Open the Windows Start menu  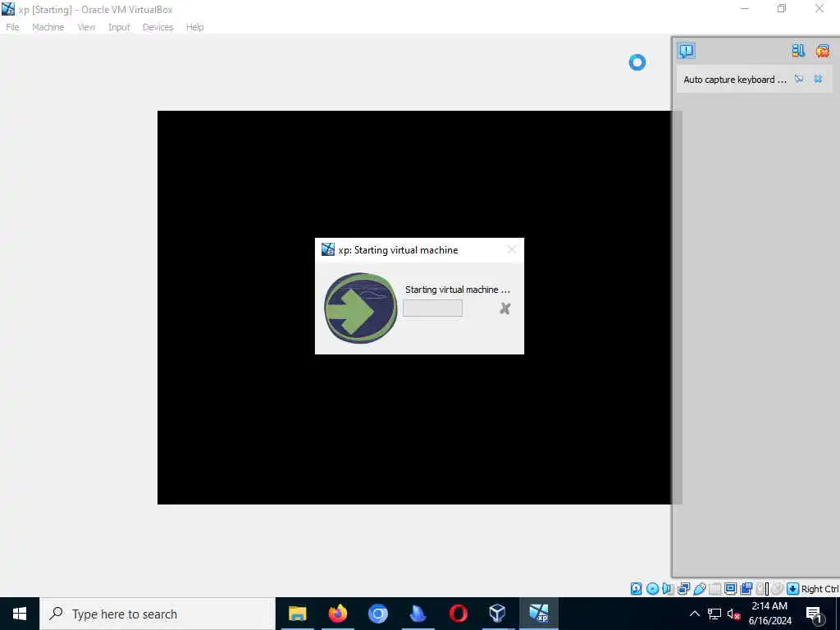pos(20,614)
